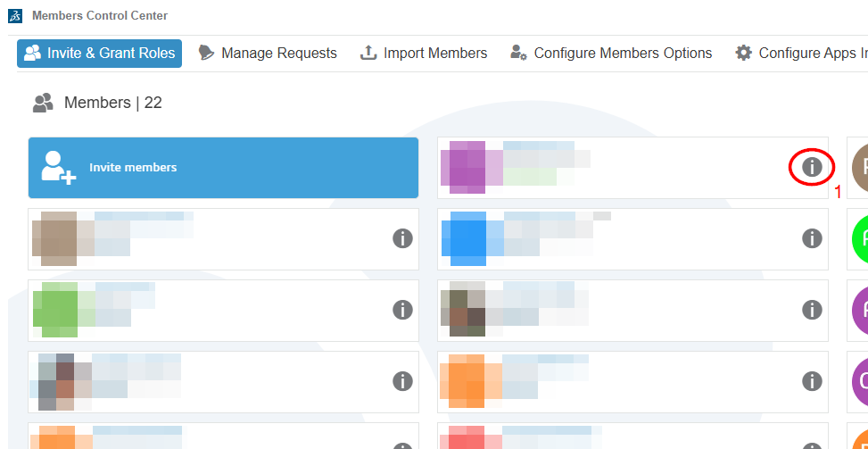Open the Configure Apps tab
The width and height of the screenshot is (868, 449).
click(x=802, y=54)
